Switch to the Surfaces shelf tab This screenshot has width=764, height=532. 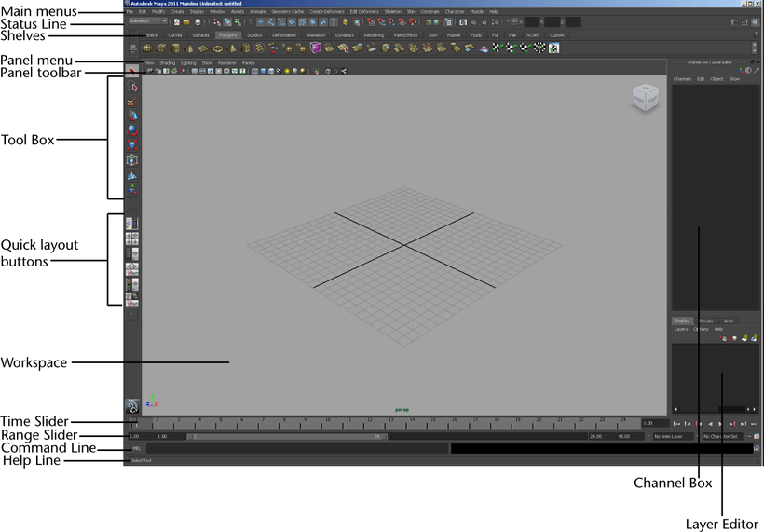pos(200,35)
